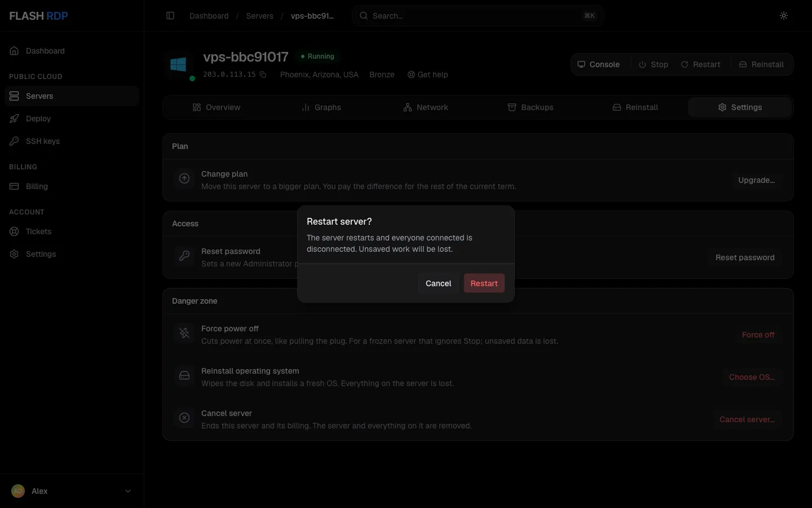
Task: Click the FLASH RDP logo
Action: coord(38,16)
